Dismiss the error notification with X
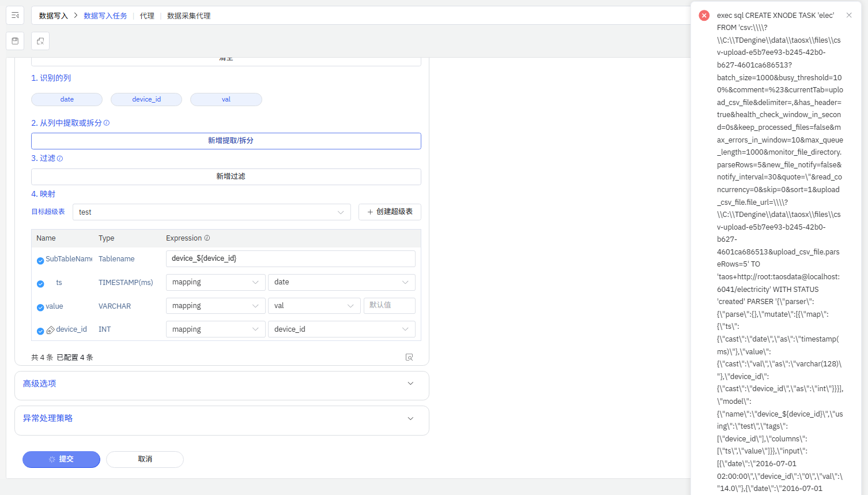 point(849,16)
